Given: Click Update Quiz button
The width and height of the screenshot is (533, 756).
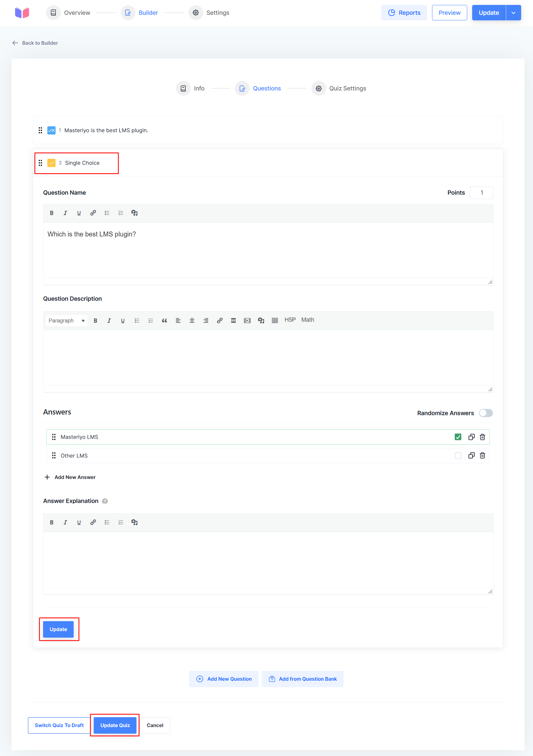Looking at the screenshot, I should pos(115,725).
